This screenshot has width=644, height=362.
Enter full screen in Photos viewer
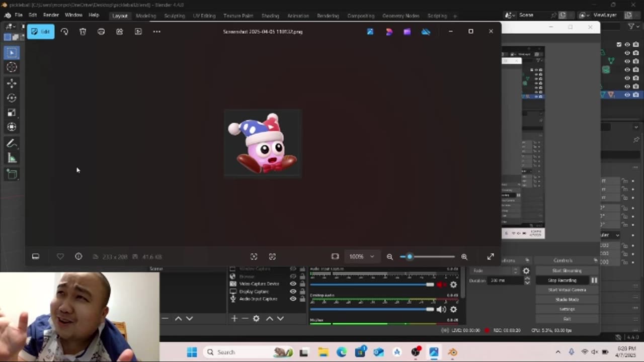[x=491, y=256]
